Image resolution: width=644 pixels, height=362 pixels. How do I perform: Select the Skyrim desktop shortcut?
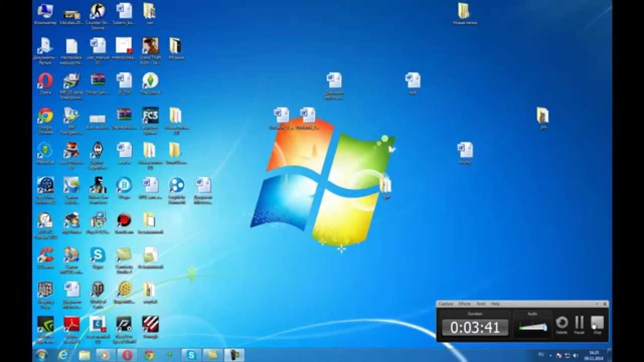click(98, 155)
